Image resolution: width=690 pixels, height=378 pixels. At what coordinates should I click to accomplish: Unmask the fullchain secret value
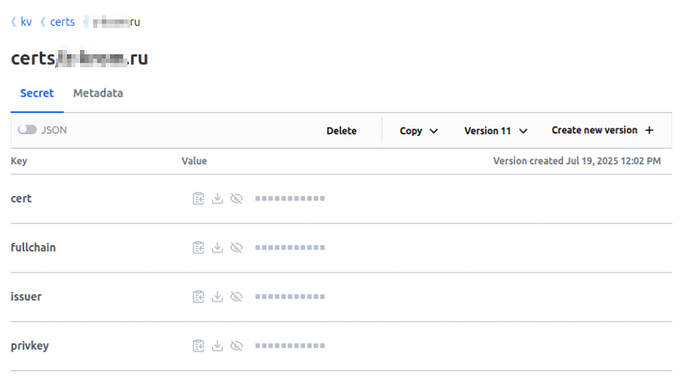[x=237, y=248]
